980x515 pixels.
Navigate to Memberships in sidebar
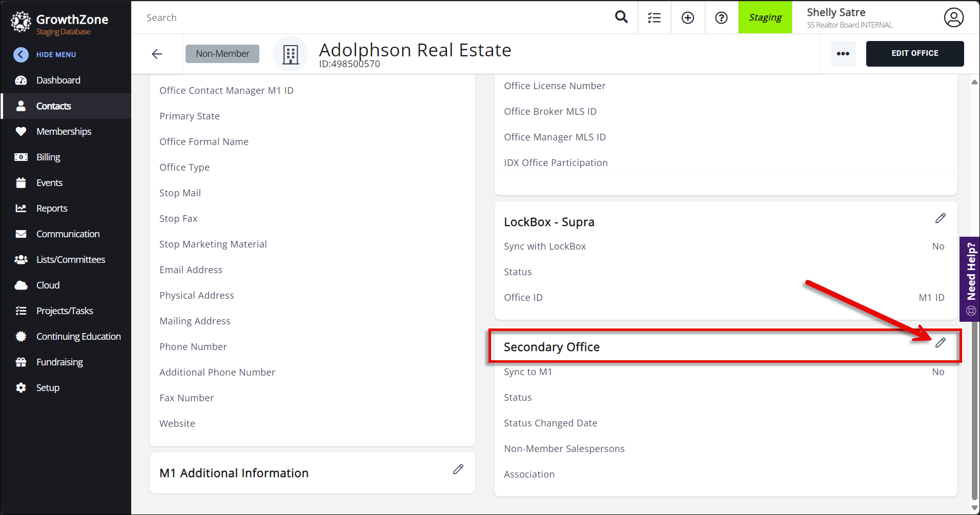[x=64, y=132]
